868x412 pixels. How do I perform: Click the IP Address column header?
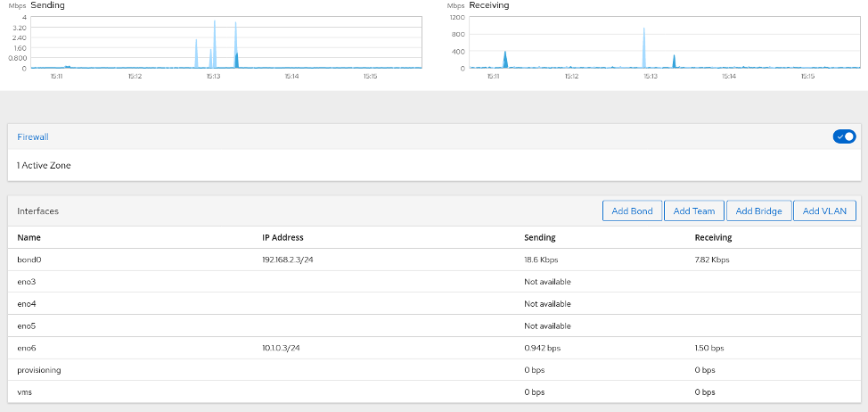click(283, 238)
